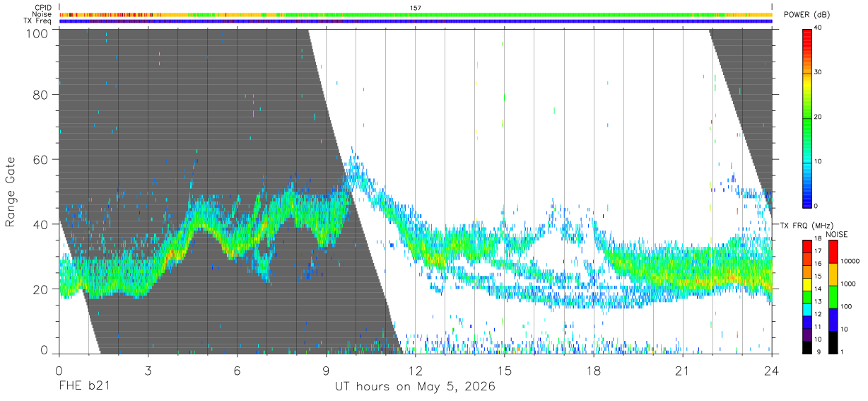Screen dimensions: 868x401
Task: Click the blue TX Freq strip above the plot
Action: click(x=416, y=21)
